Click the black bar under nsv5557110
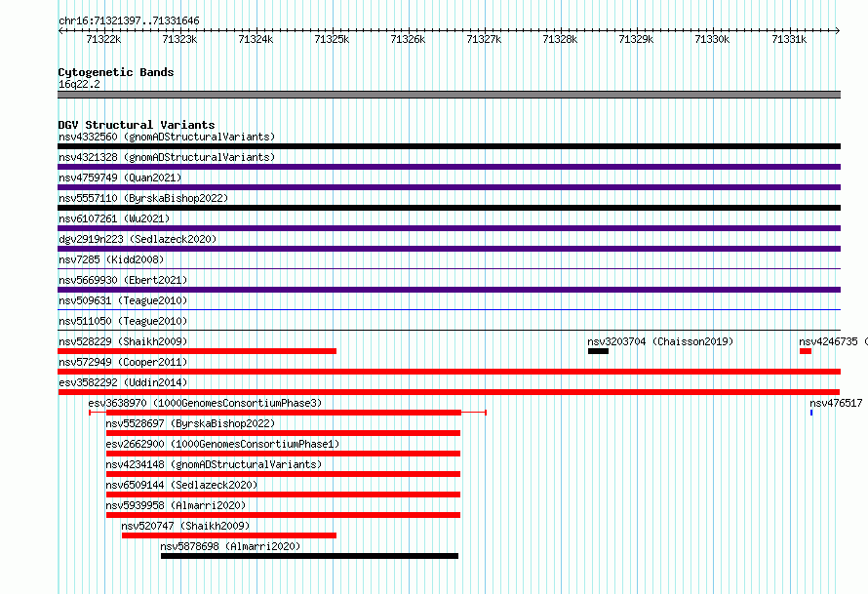Image resolution: width=868 pixels, height=594 pixels. coord(449,208)
